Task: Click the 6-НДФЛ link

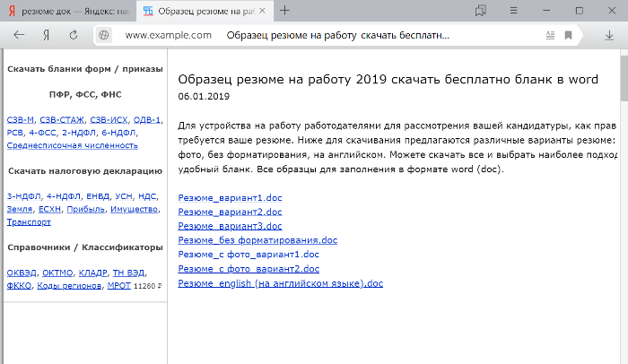Action: [118, 133]
